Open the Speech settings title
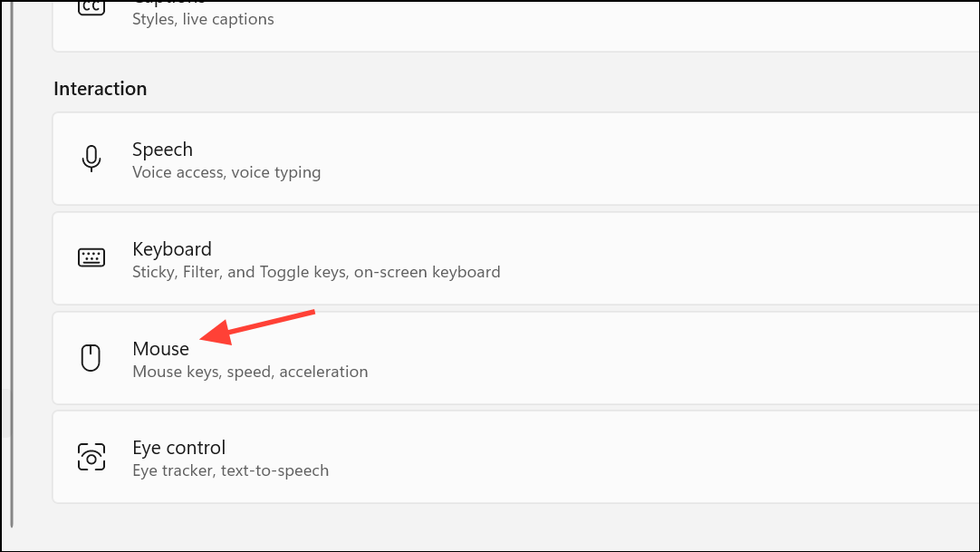The height and width of the screenshot is (552, 980). (162, 150)
